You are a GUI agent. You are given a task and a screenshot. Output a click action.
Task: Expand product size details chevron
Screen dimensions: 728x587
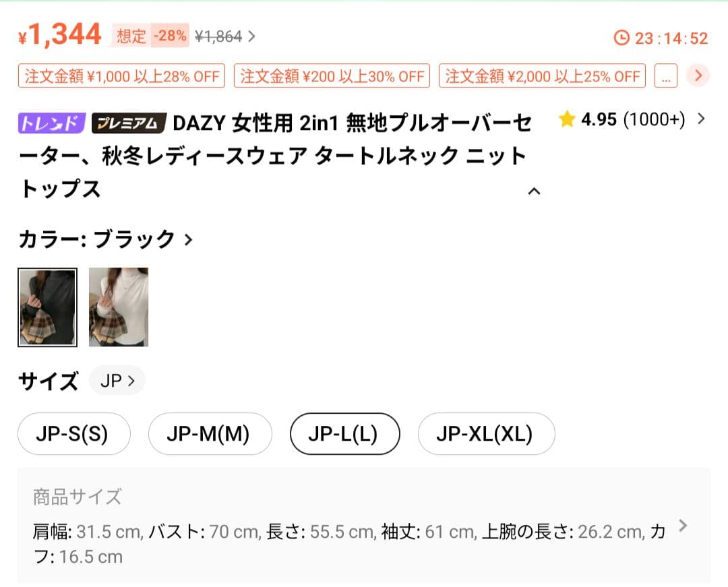(682, 526)
